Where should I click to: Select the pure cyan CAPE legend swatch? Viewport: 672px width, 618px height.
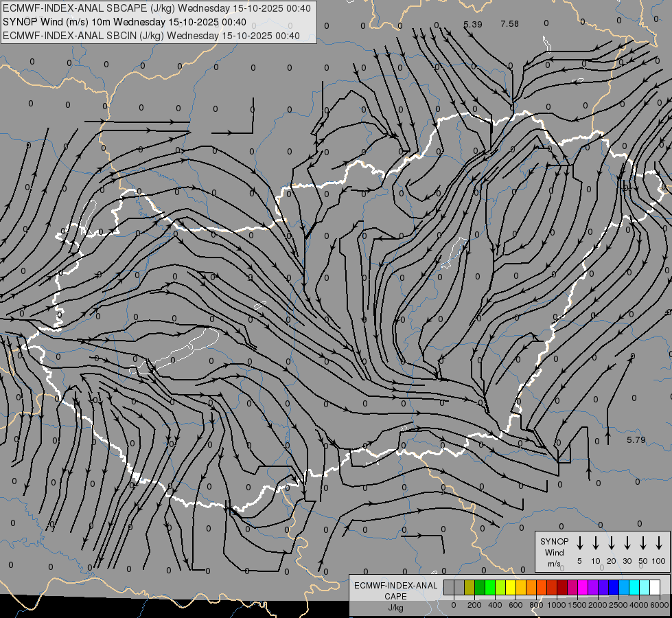pos(634,587)
